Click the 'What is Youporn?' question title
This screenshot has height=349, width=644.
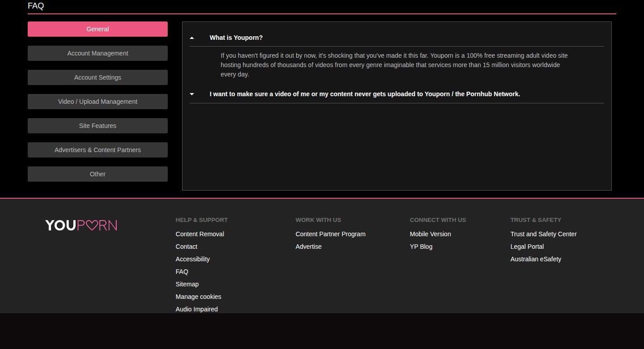(236, 38)
